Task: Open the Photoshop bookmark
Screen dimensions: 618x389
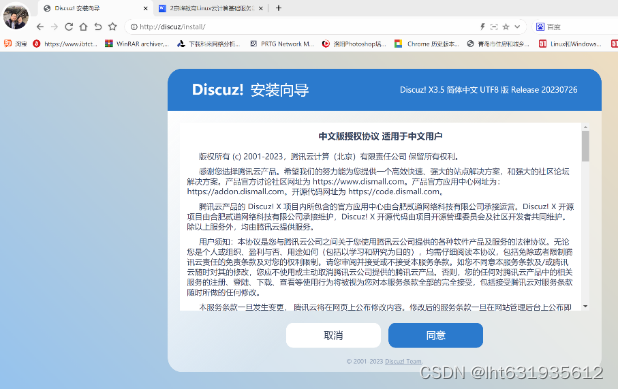Action: 354,44
